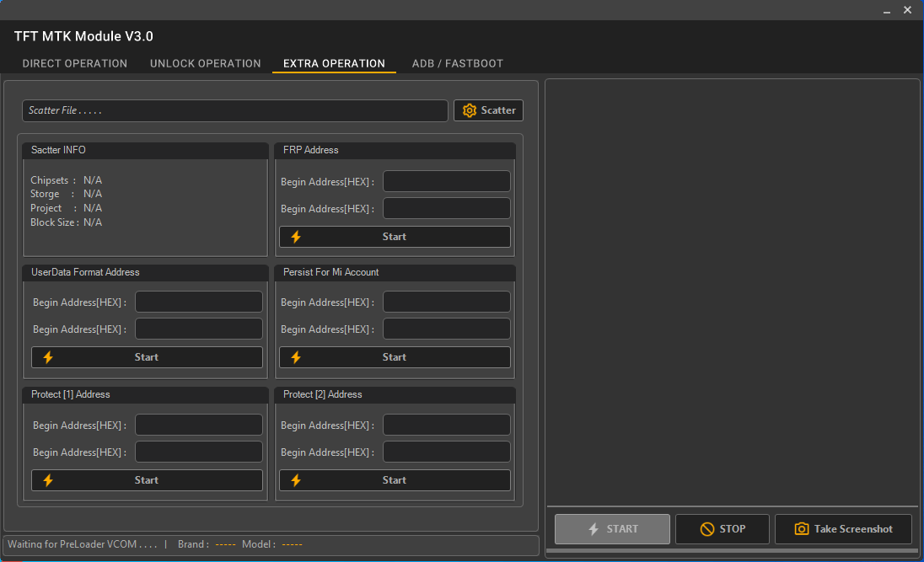Image resolution: width=924 pixels, height=562 pixels.
Task: Switch to the ADB / FASTBOOT tab
Action: tap(457, 63)
